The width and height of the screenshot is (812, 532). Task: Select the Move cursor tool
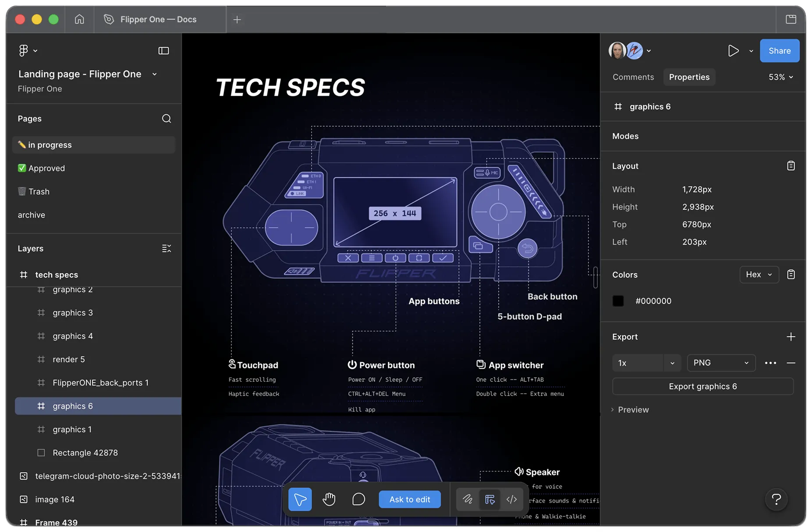pyautogui.click(x=300, y=499)
